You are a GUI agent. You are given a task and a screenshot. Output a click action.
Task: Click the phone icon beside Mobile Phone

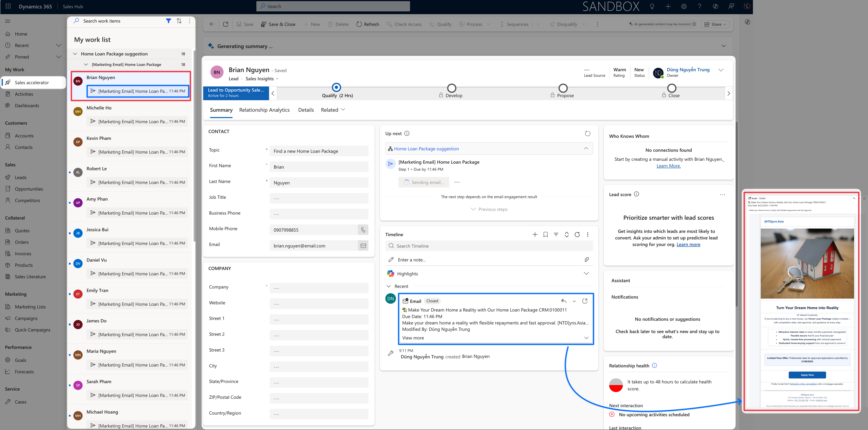point(363,230)
